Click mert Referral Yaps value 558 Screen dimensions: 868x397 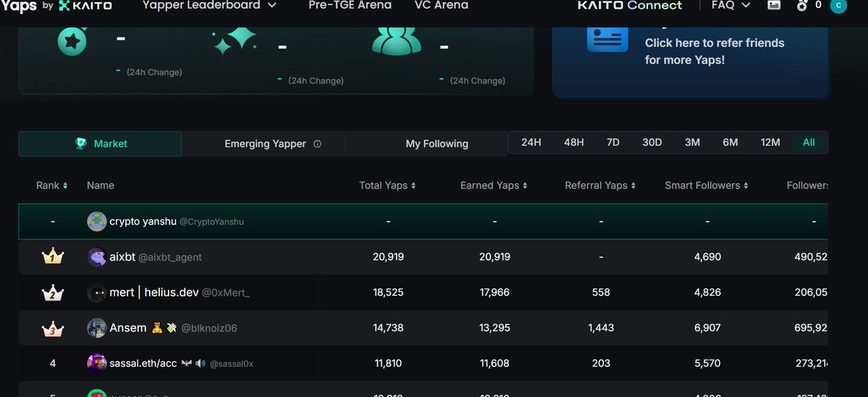[601, 292]
